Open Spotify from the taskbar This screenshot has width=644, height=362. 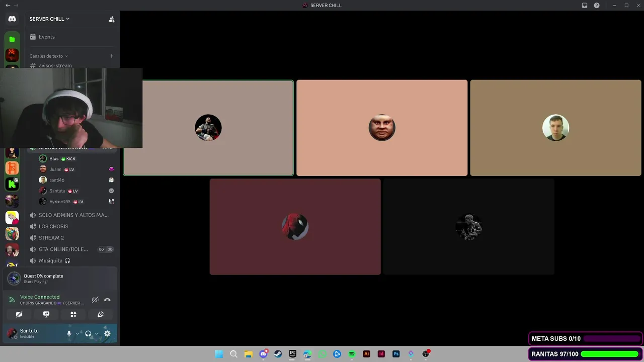(352, 354)
